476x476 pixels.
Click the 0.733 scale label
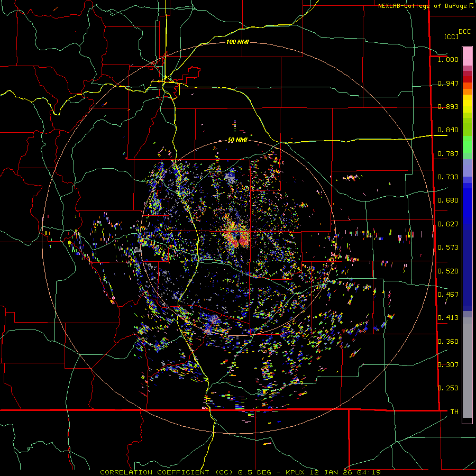(448, 177)
